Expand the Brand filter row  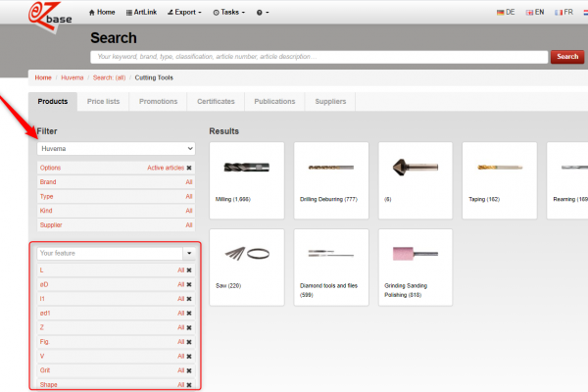pos(116,182)
